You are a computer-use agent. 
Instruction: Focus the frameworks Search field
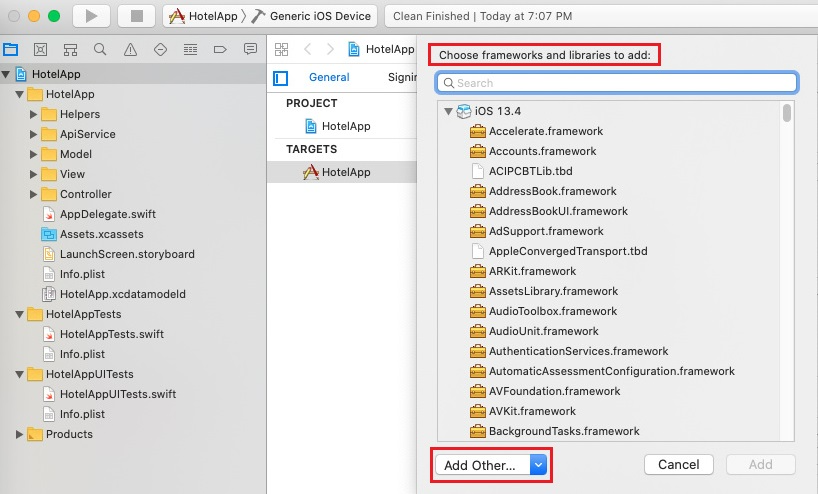[617, 83]
